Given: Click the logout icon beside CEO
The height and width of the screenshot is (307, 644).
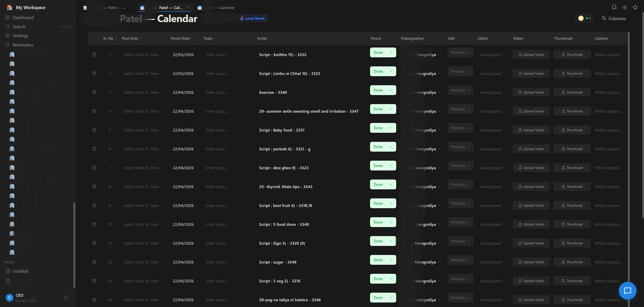Looking at the screenshot, I should pyautogui.click(x=66, y=298).
